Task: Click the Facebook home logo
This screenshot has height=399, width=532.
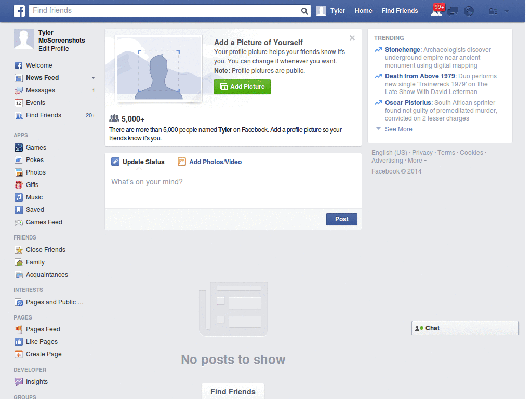Action: (x=19, y=10)
